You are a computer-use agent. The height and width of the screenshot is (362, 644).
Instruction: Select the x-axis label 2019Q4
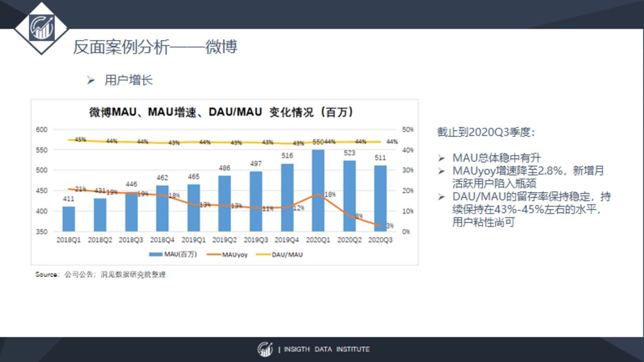coord(287,240)
